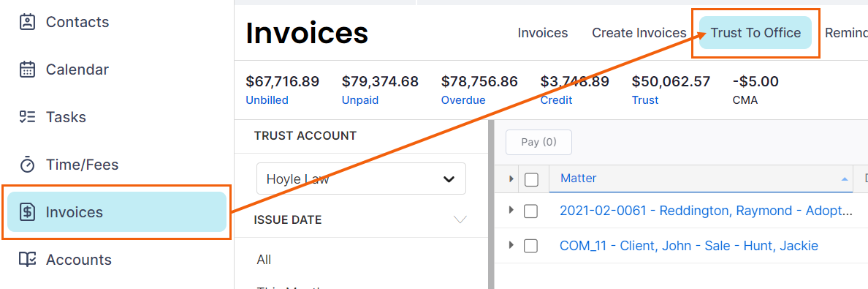Open Contacts via its sidebar icon
Image resolution: width=868 pixels, height=289 pixels.
pyautogui.click(x=27, y=22)
